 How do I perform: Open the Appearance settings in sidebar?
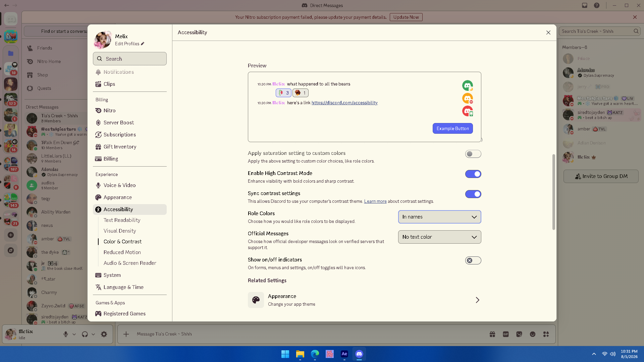click(129, 197)
